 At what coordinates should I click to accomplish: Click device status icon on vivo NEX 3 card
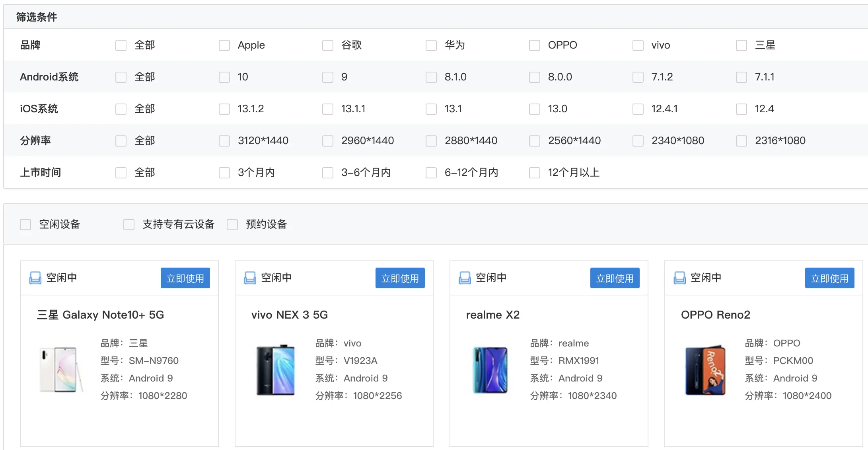click(x=250, y=278)
